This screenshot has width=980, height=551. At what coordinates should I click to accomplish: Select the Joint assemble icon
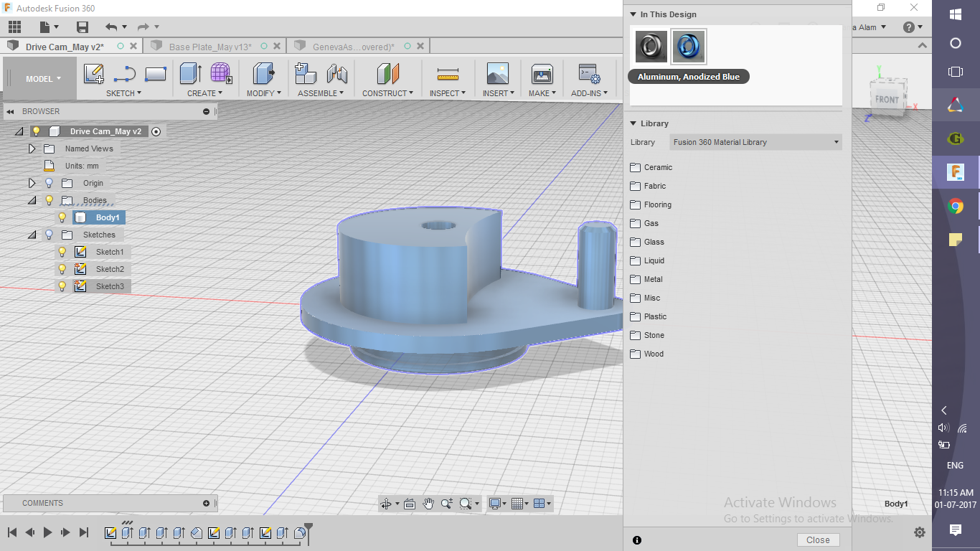[336, 74]
